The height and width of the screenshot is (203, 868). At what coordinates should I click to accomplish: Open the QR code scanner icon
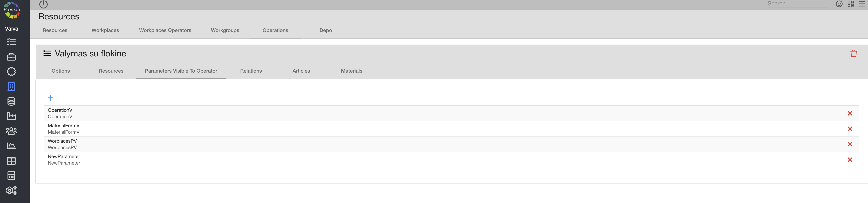click(x=851, y=4)
